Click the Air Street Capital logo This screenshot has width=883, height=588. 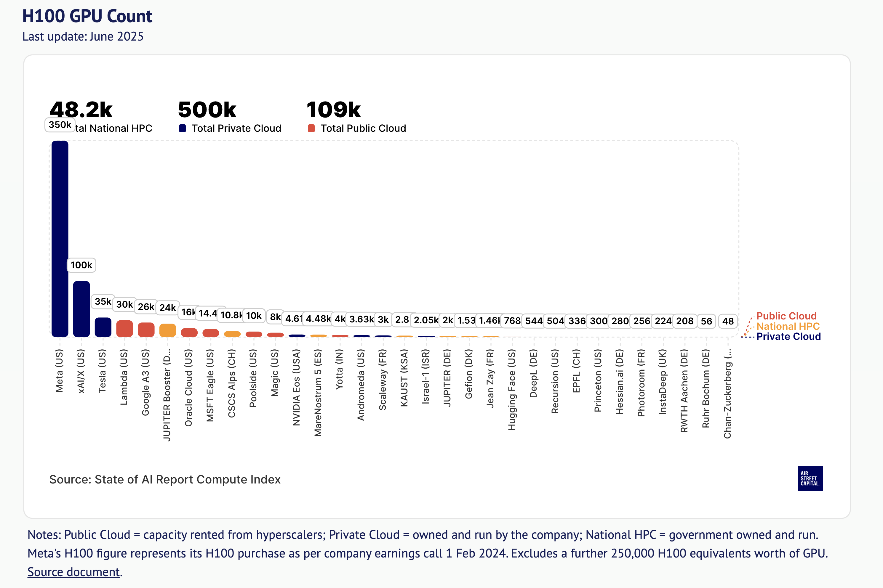810,478
